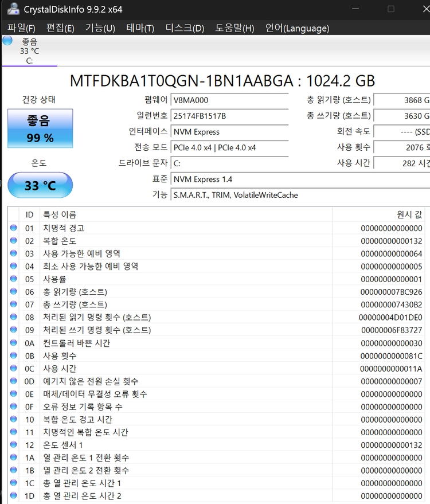The width and height of the screenshot is (430, 504).
Task: Click the power on count value 2076
Action: click(x=402, y=147)
